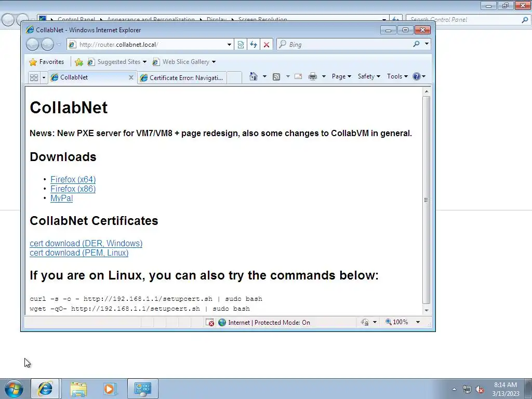Viewport: 532px width, 399px height.
Task: Close the CollabNet tab
Action: point(131,78)
